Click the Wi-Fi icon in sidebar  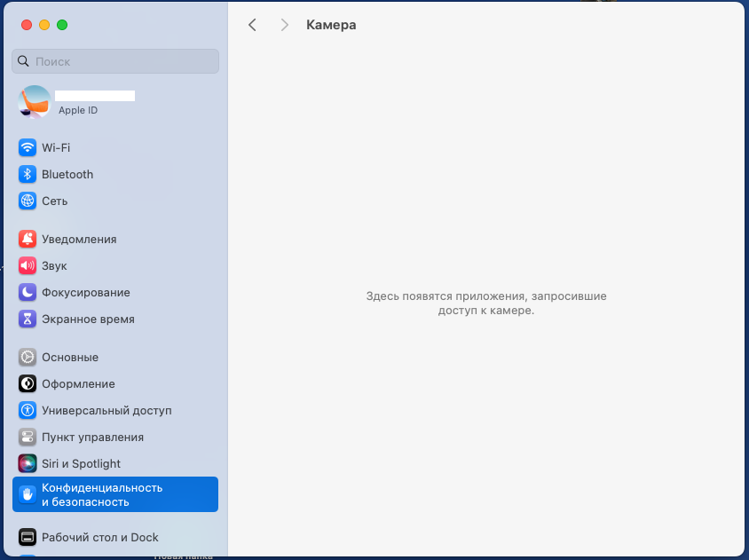click(28, 147)
